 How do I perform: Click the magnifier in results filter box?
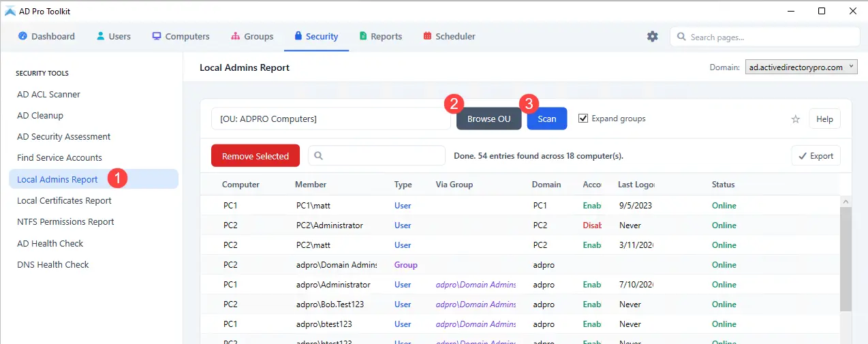(x=318, y=156)
